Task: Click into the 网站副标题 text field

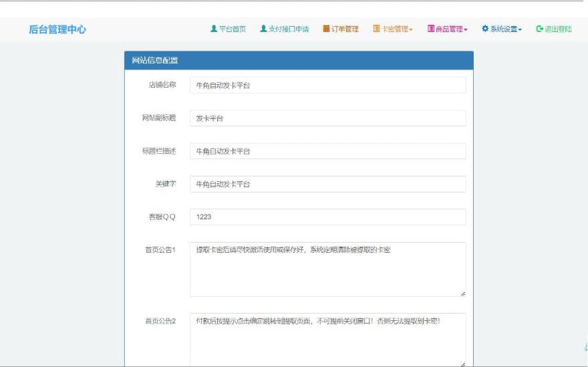Action: (x=327, y=118)
